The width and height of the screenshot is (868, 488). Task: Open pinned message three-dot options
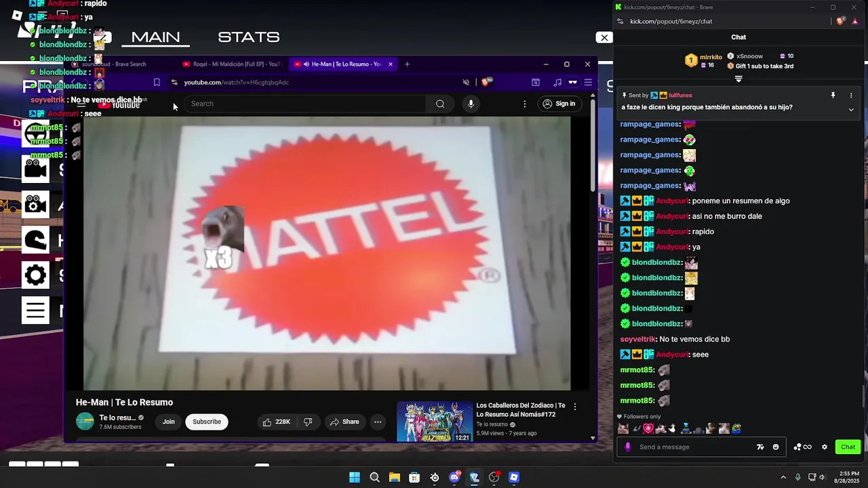[851, 96]
